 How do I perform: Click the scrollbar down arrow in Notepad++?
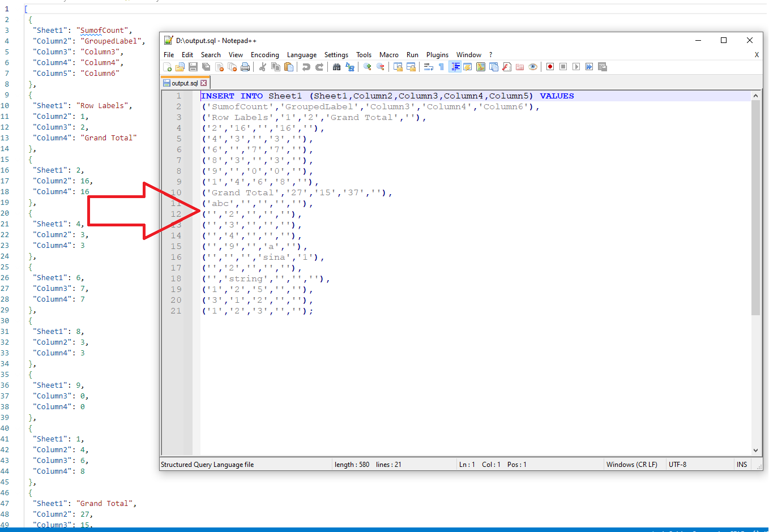755,451
